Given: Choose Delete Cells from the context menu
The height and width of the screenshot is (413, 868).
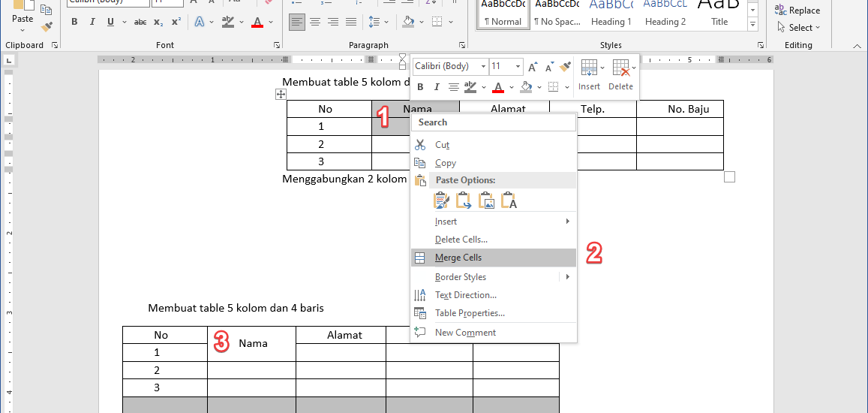Looking at the screenshot, I should pyautogui.click(x=494, y=240).
